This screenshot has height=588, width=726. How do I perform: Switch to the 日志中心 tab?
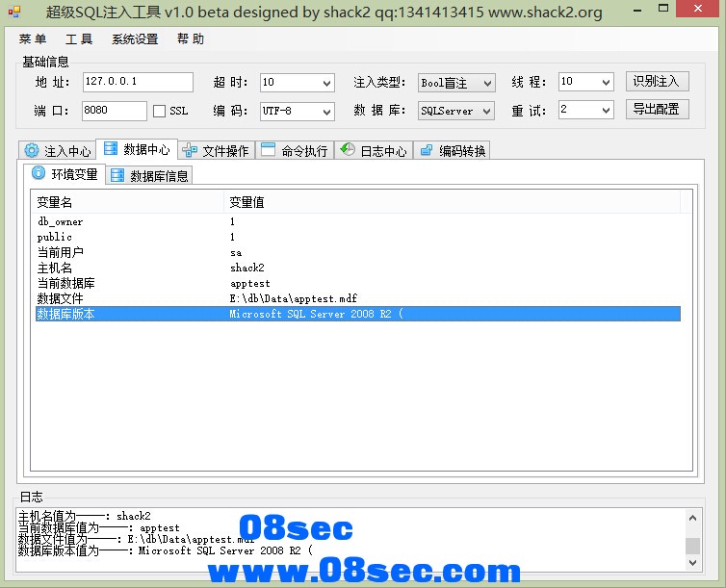click(374, 150)
